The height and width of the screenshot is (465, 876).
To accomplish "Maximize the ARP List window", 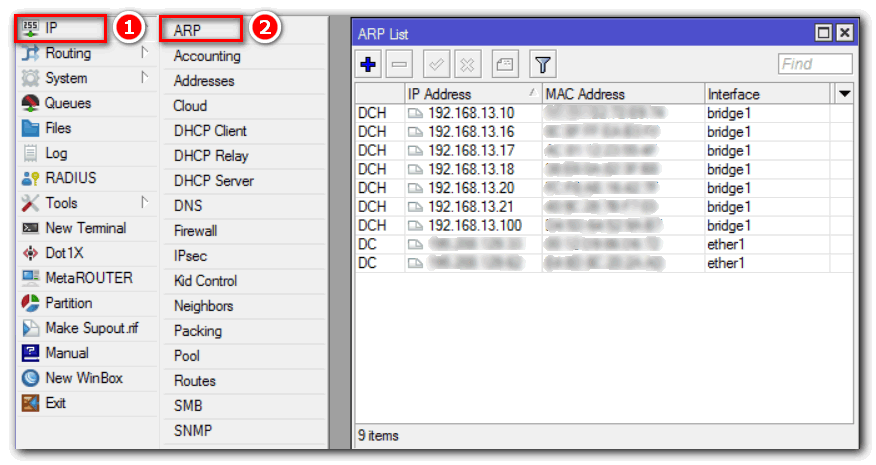I will (823, 33).
